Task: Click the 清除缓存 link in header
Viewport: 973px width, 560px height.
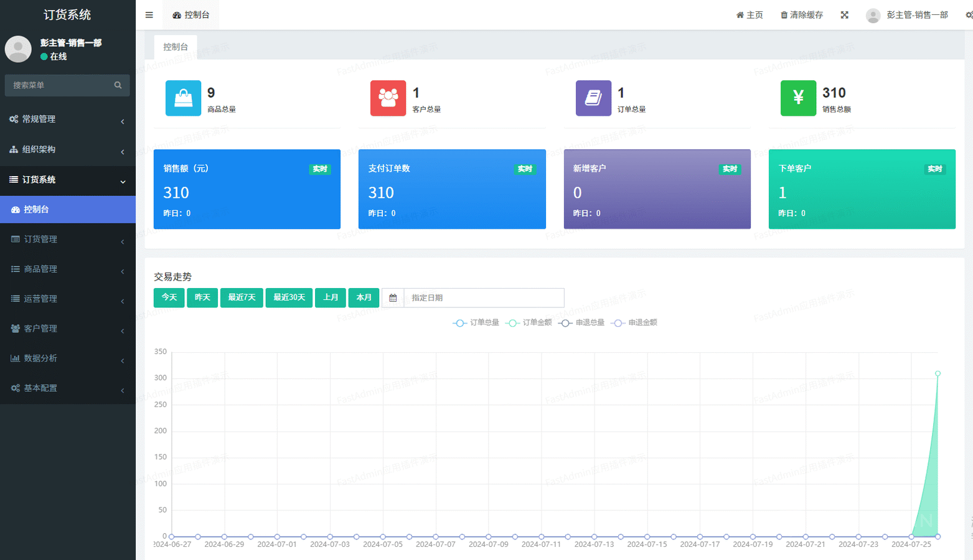Action: (802, 15)
